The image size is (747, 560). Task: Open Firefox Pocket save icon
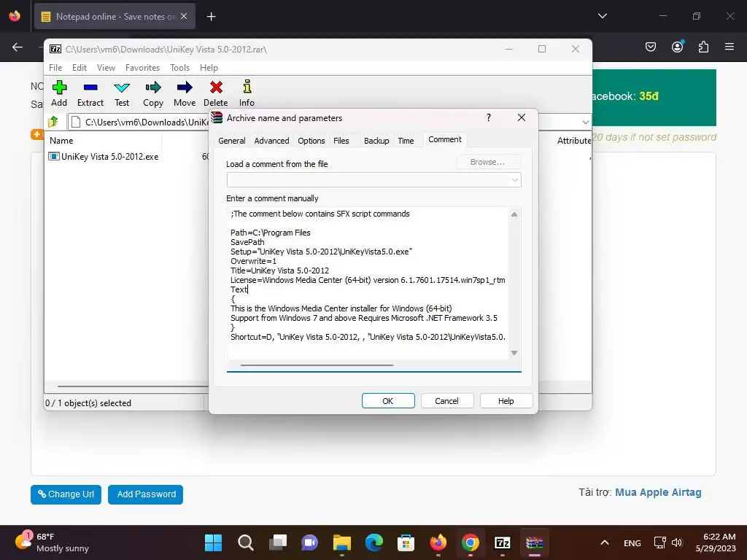650,47
